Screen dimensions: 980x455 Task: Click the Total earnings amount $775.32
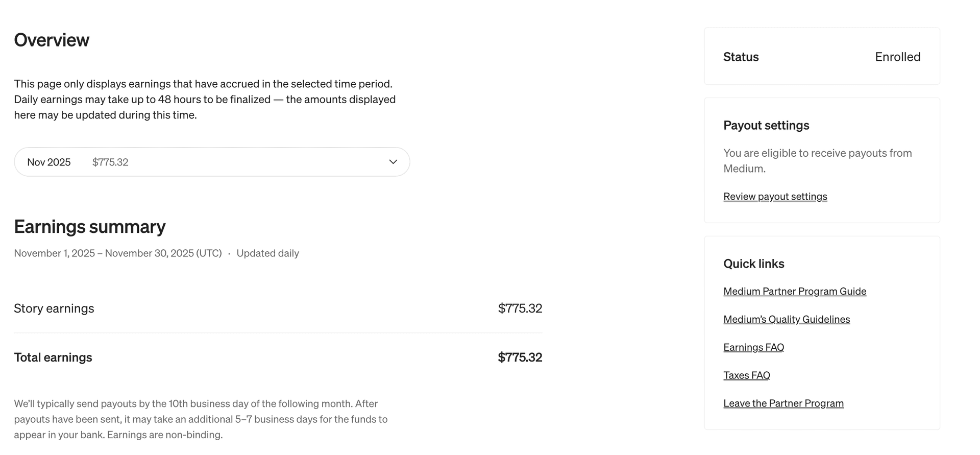[520, 357]
